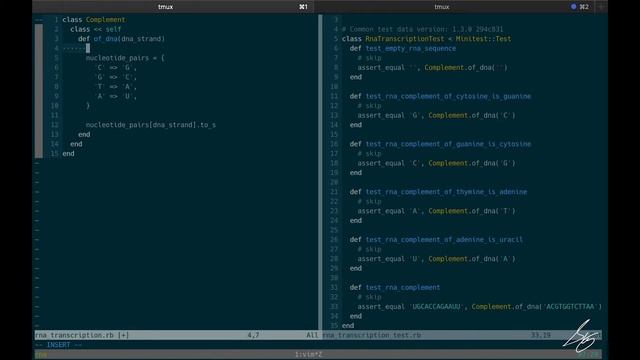Click 'def test_rna_complement_of_guanine_is_cytosine'
The height and width of the screenshot is (360, 640).
pyautogui.click(x=440, y=144)
